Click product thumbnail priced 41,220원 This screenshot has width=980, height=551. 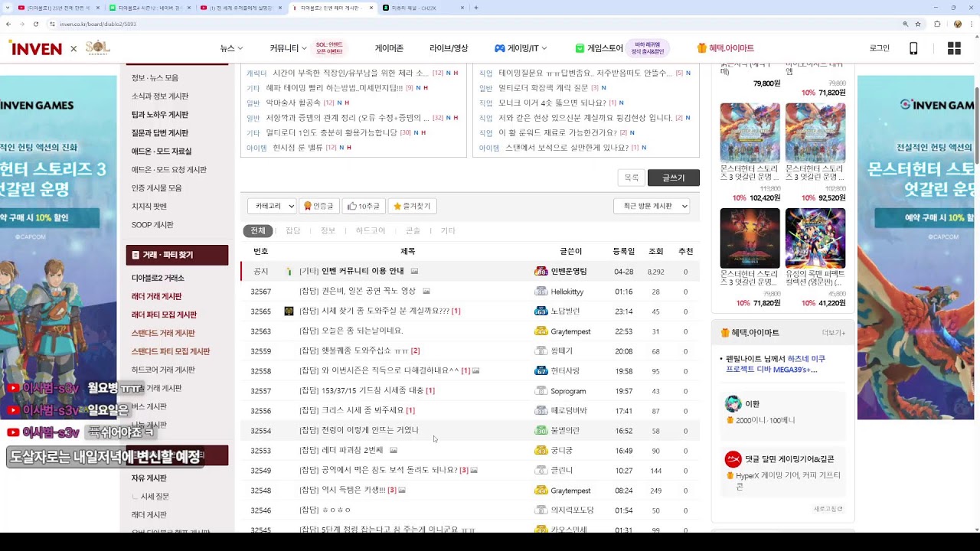pyautogui.click(x=815, y=238)
